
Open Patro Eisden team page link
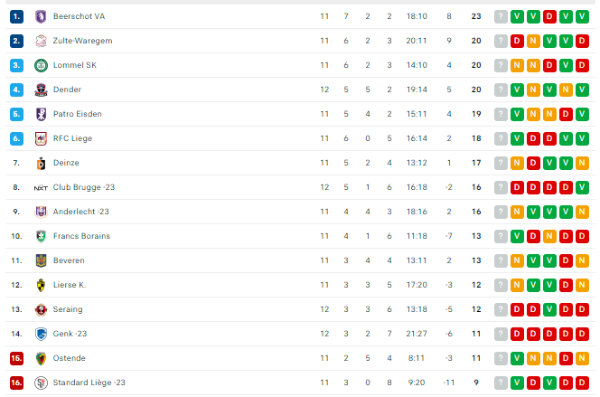click(x=77, y=114)
